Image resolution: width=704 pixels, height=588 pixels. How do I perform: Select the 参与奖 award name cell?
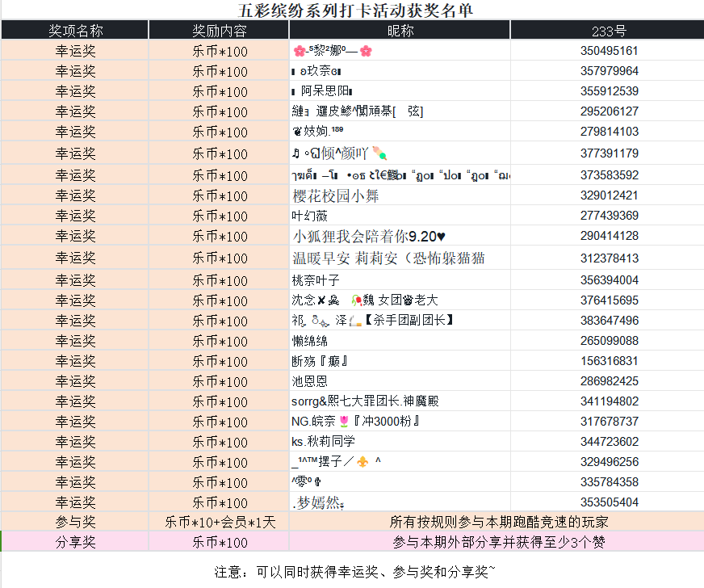[75, 523]
